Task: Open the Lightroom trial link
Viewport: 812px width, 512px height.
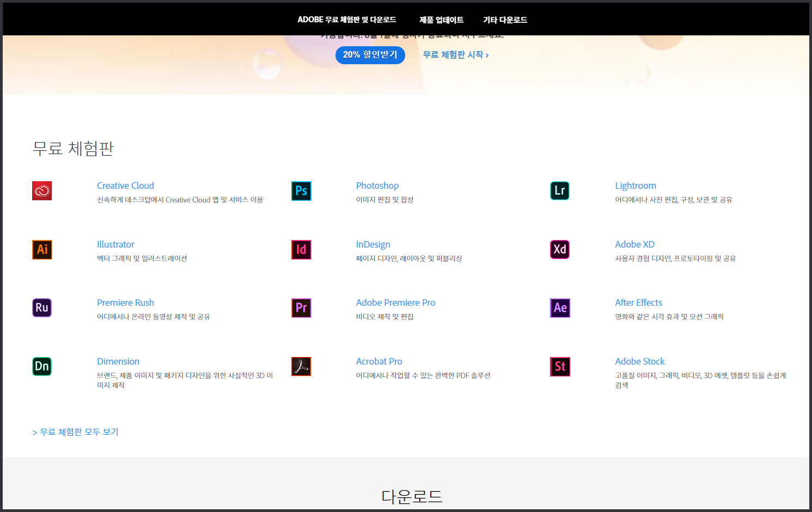Action: 636,186
